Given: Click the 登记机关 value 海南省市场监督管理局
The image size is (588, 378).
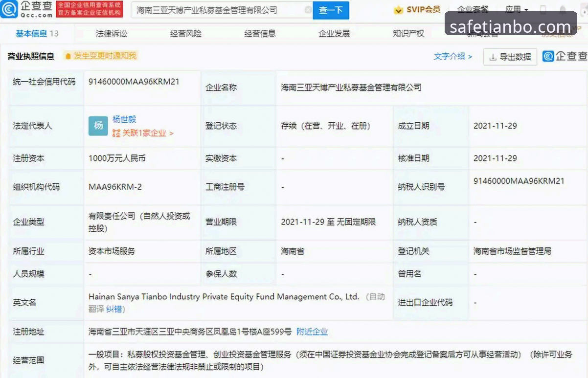Looking at the screenshot, I should coord(513,251).
